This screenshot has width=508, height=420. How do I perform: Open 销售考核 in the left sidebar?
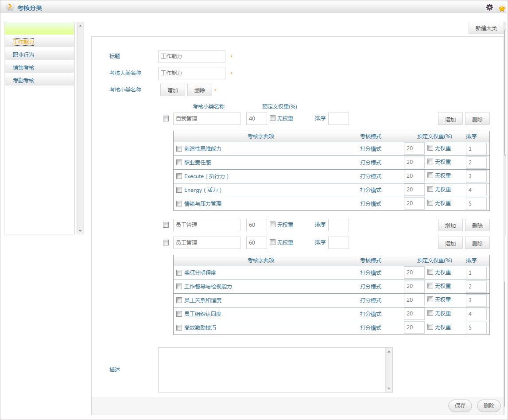[23, 68]
